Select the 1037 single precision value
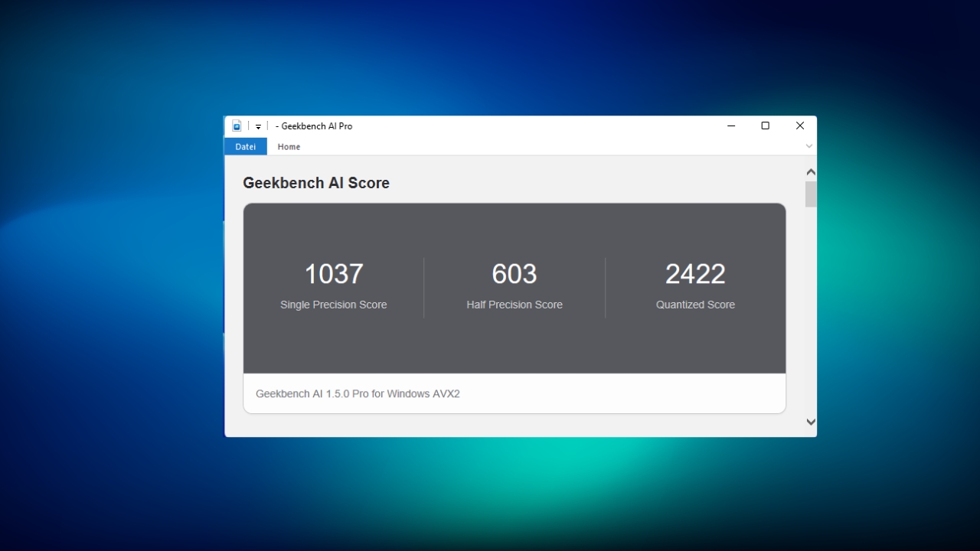This screenshot has width=980, height=551. tap(334, 274)
